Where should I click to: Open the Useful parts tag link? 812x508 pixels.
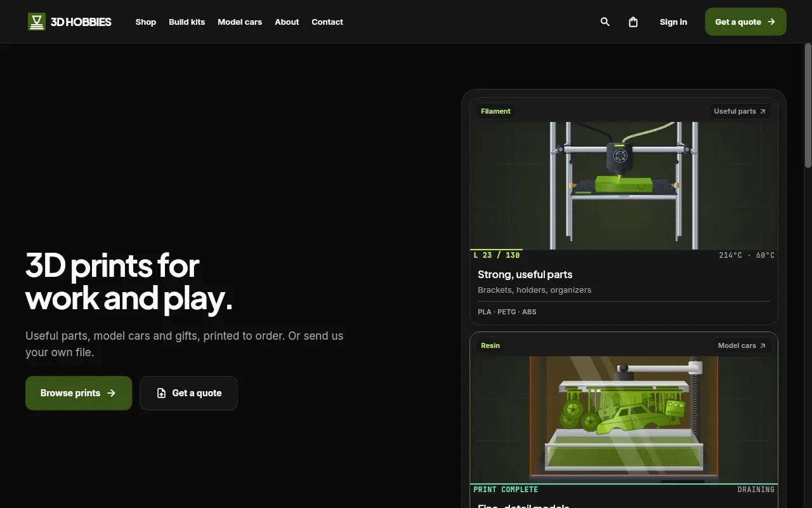[740, 111]
